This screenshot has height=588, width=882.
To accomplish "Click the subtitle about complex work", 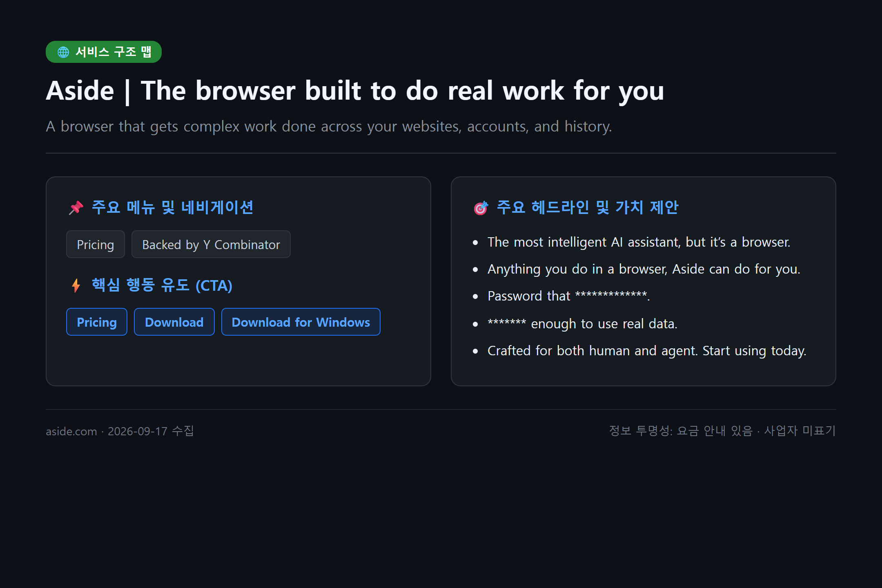I will [x=329, y=126].
